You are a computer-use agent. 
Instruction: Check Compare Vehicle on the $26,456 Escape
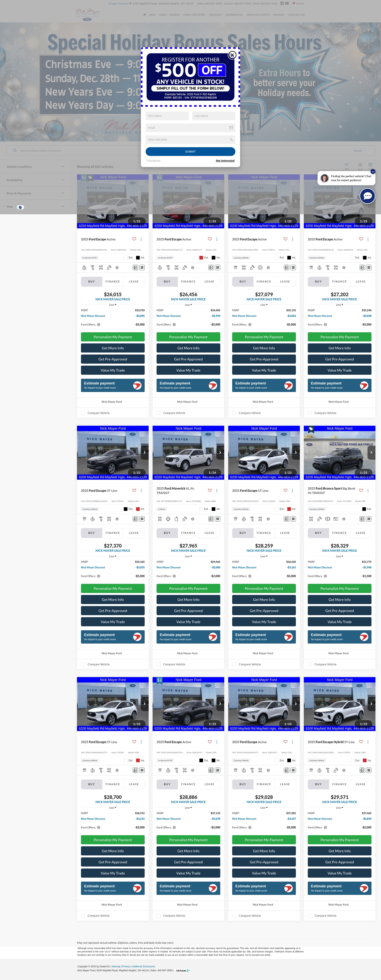click(x=159, y=413)
